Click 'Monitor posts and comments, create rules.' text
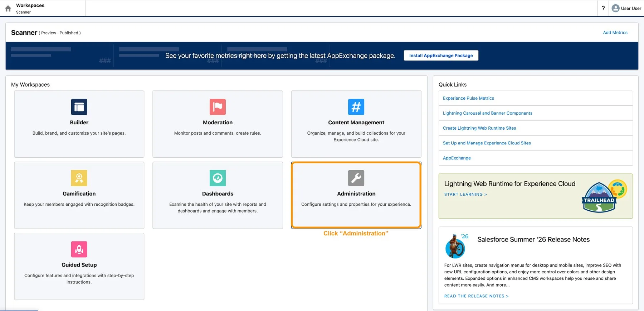The image size is (644, 311). [218, 133]
